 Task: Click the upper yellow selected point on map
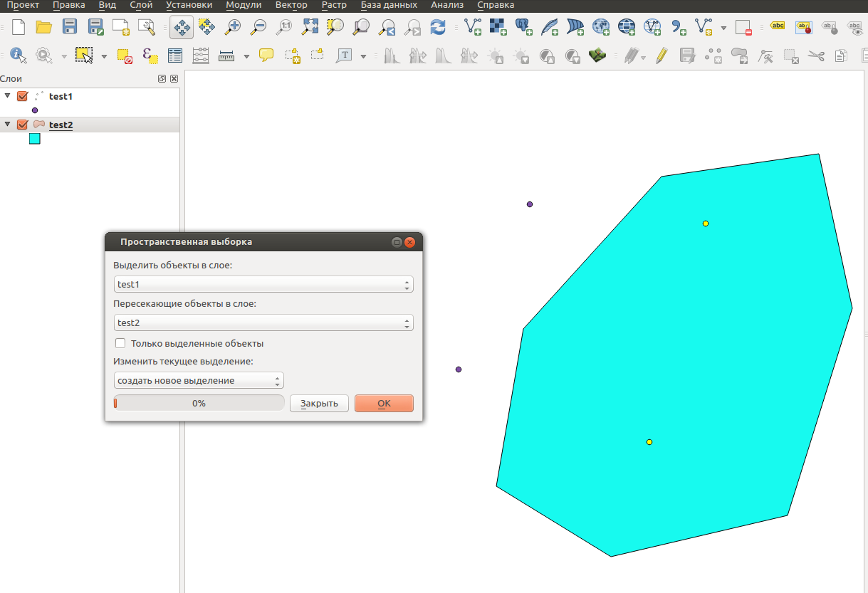pyautogui.click(x=706, y=224)
